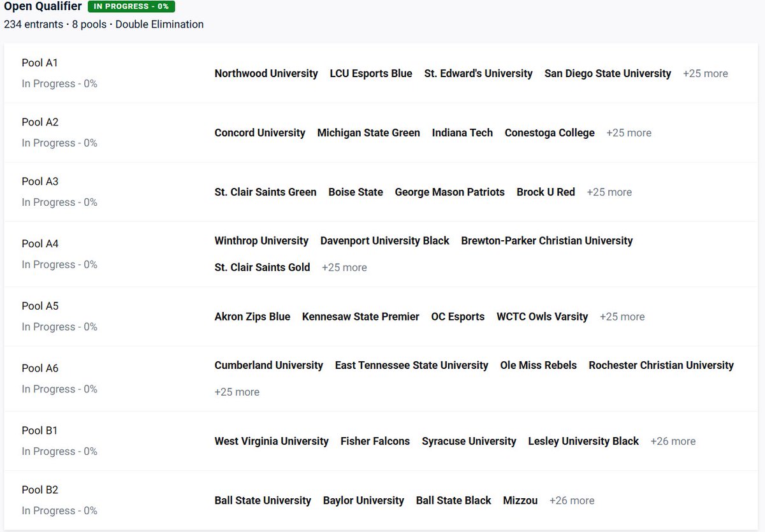Click In Progress status under Pool B2
This screenshot has width=765, height=532.
(x=59, y=510)
